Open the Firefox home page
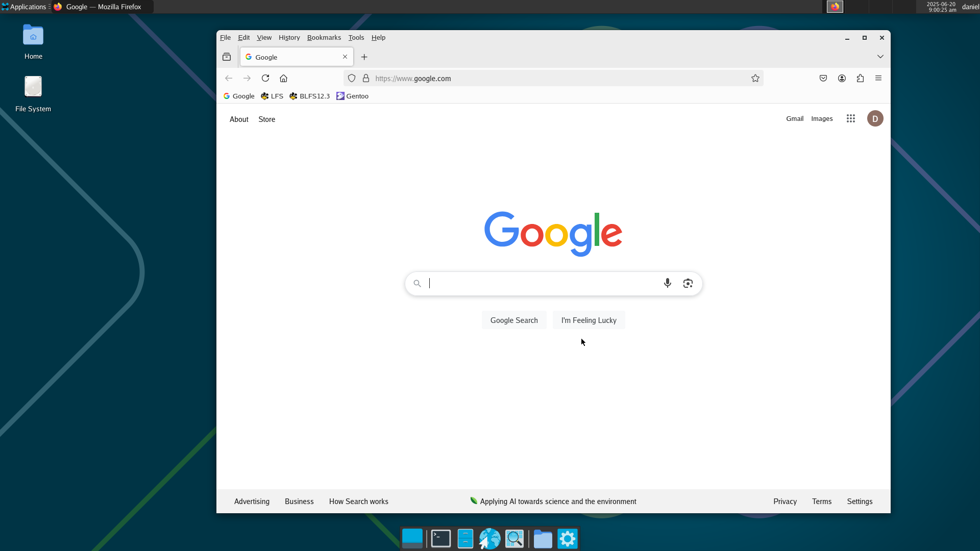 (x=284, y=78)
